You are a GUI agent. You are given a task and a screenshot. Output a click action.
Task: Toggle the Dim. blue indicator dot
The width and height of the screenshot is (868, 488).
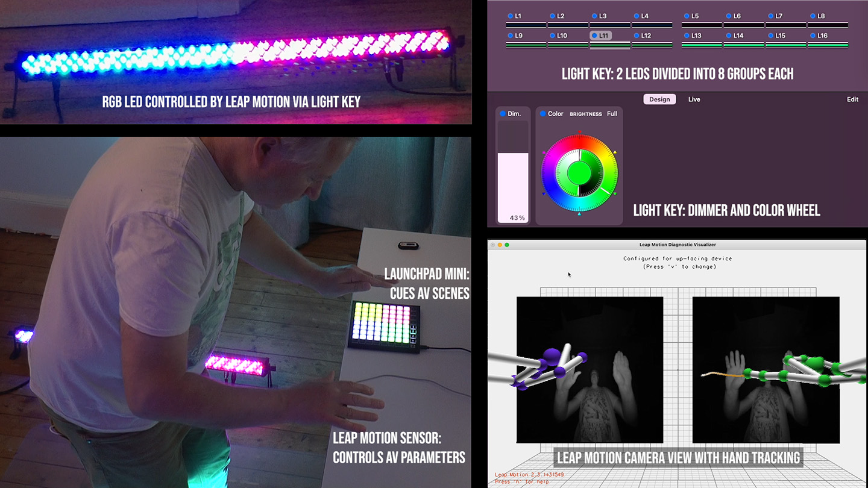503,114
